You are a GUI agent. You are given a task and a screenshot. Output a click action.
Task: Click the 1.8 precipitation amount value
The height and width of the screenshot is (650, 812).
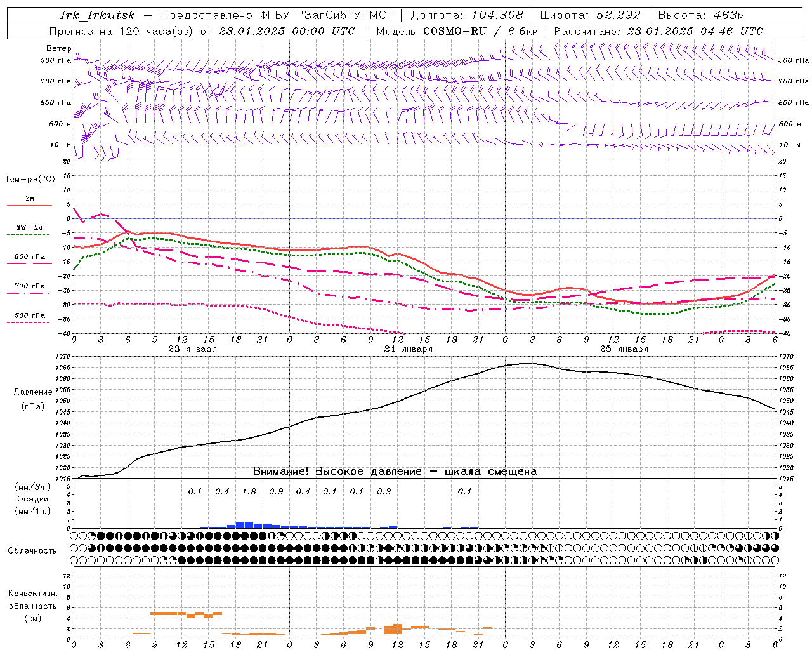click(249, 491)
